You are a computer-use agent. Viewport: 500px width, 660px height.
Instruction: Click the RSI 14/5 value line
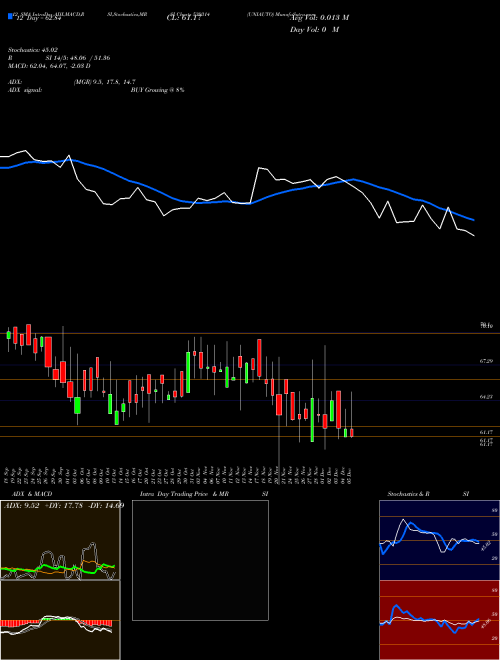pos(59,58)
